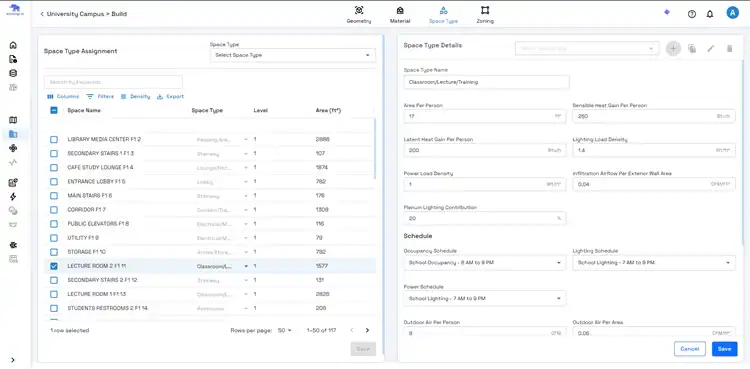
Task: Go back using the arrow before University Campus
Action: pos(42,14)
